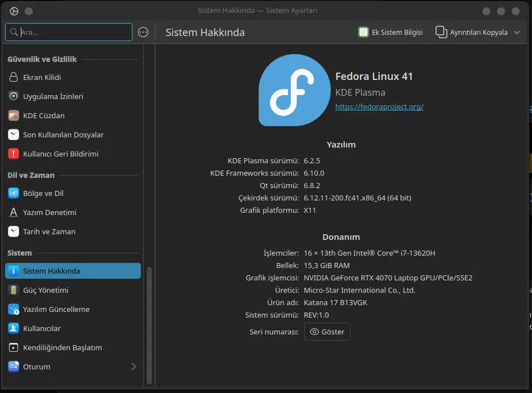The height and width of the screenshot is (393, 532).
Task: Expand the Oturum submenu chevron
Action: pos(134,367)
